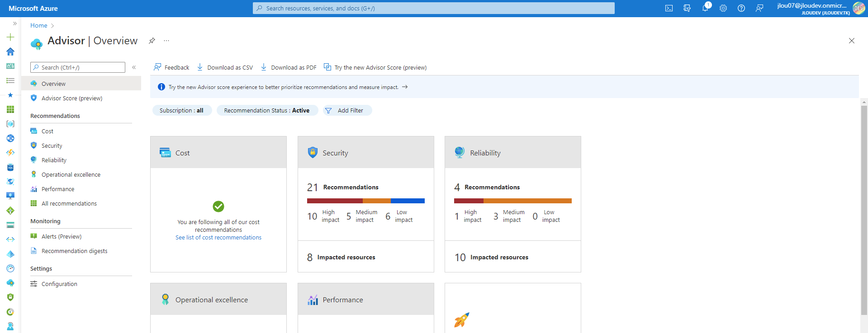Open the All resources green grid icon
Screen dimensions: 868x333
tap(10, 109)
